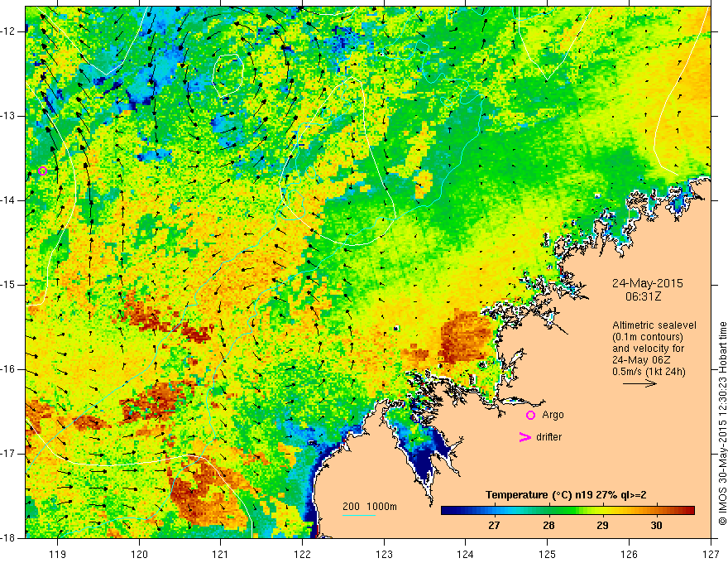Click the '0.5m/s (1kt 24h)' text
This screenshot has height=563, width=728.
(649, 372)
